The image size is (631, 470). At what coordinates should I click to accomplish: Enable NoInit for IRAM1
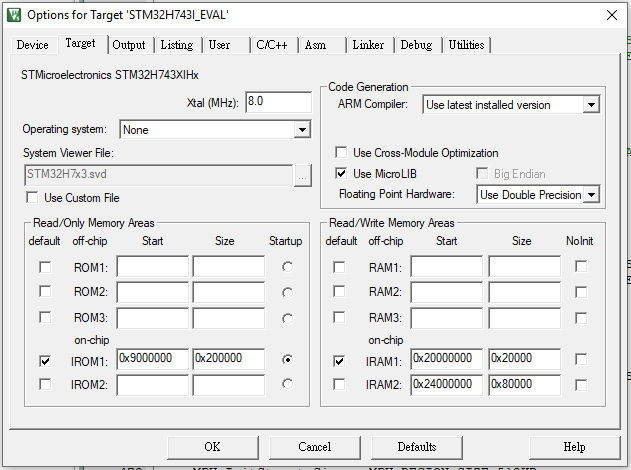pyautogui.click(x=581, y=359)
